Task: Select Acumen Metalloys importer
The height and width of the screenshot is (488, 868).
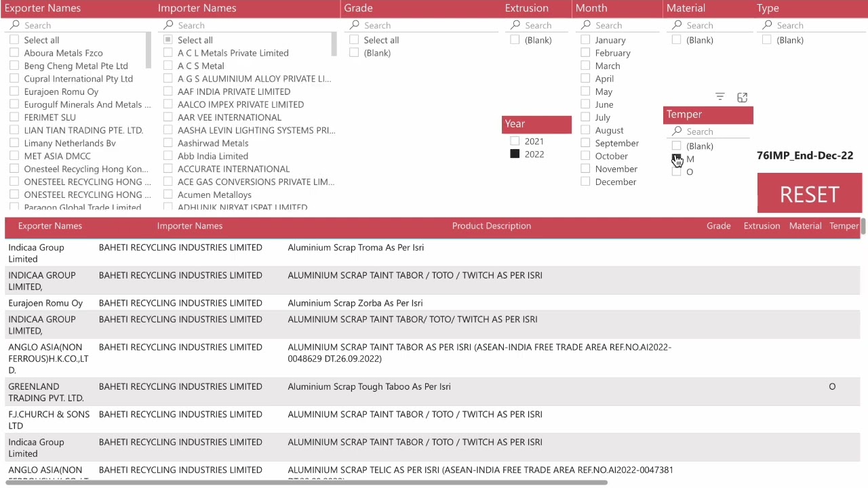Action: click(167, 195)
